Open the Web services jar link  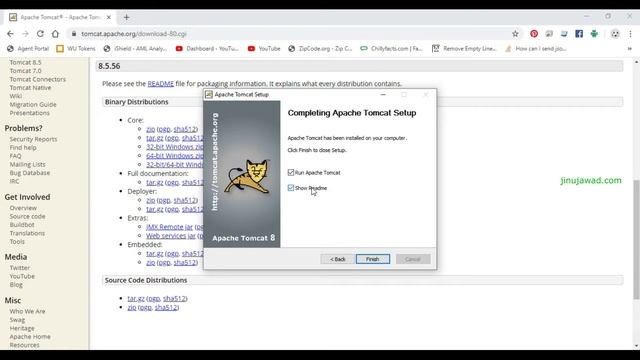pos(171,236)
